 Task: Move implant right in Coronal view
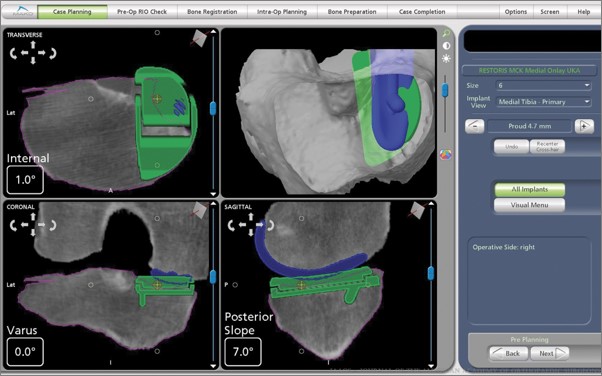41,225
